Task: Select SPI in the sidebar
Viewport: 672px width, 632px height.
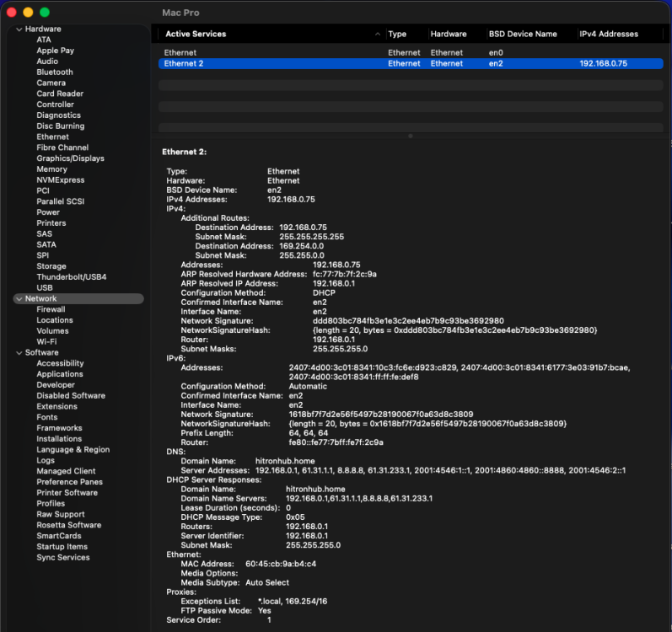Action: 42,255
